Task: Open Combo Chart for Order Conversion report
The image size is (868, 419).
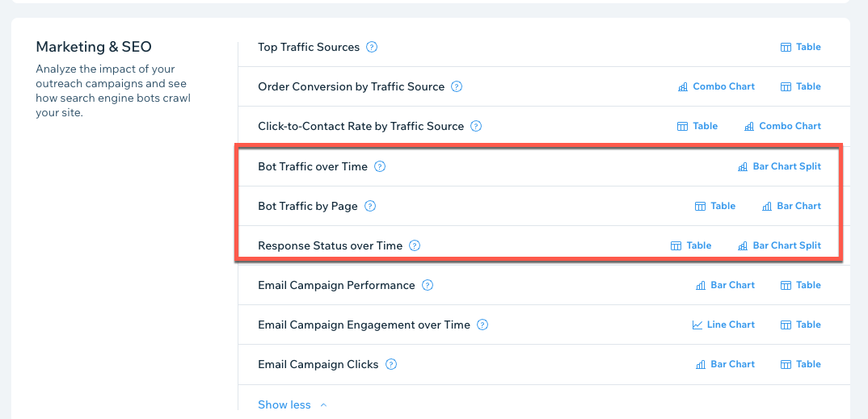Action: click(716, 86)
